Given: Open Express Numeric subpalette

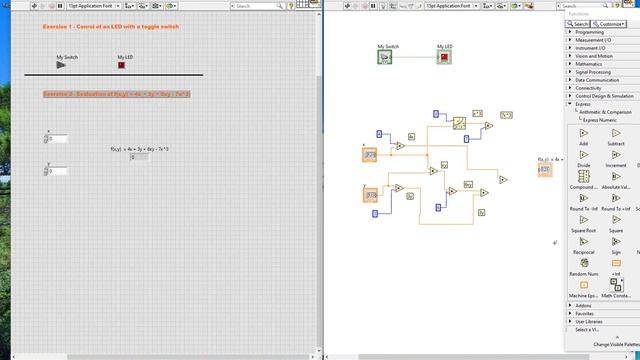Looking at the screenshot, I should pos(600,120).
